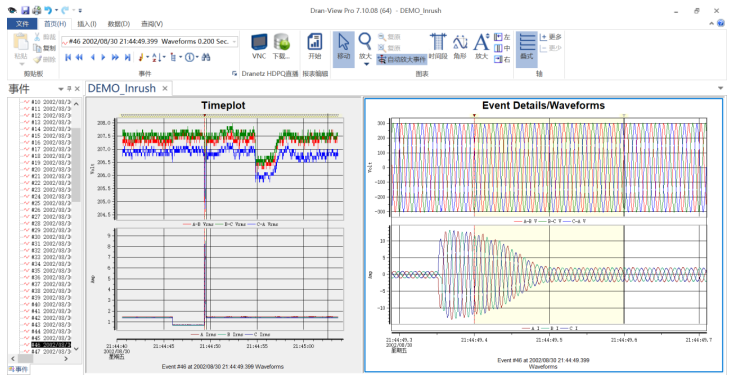
Task: Start the report editor with 开始 icon
Action: click(x=315, y=47)
